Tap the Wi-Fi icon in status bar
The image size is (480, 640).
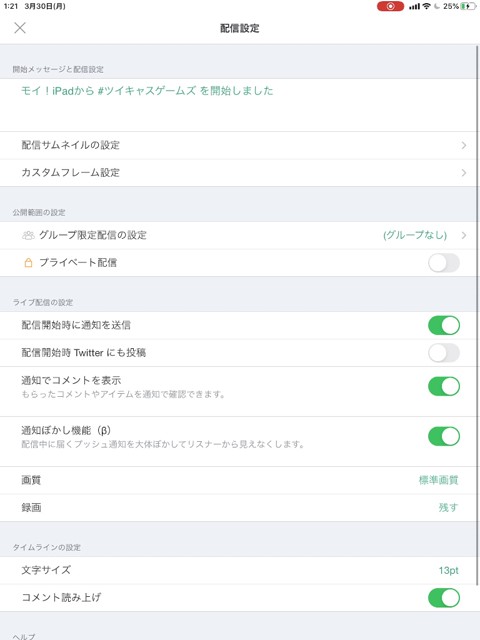[427, 6]
